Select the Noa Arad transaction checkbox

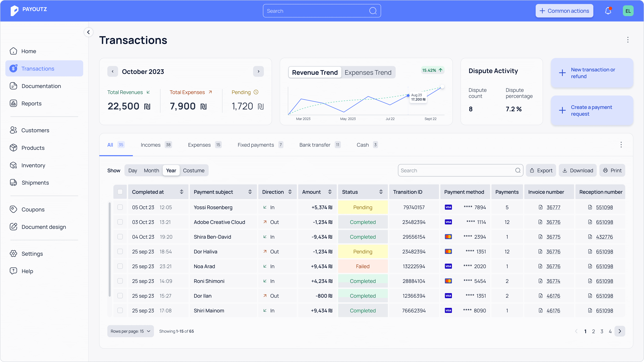120,266
